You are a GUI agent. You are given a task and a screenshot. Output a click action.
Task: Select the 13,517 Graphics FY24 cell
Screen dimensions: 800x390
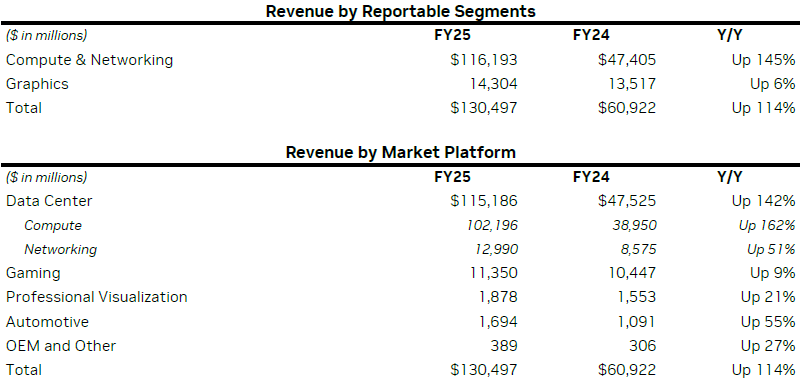tap(633, 84)
